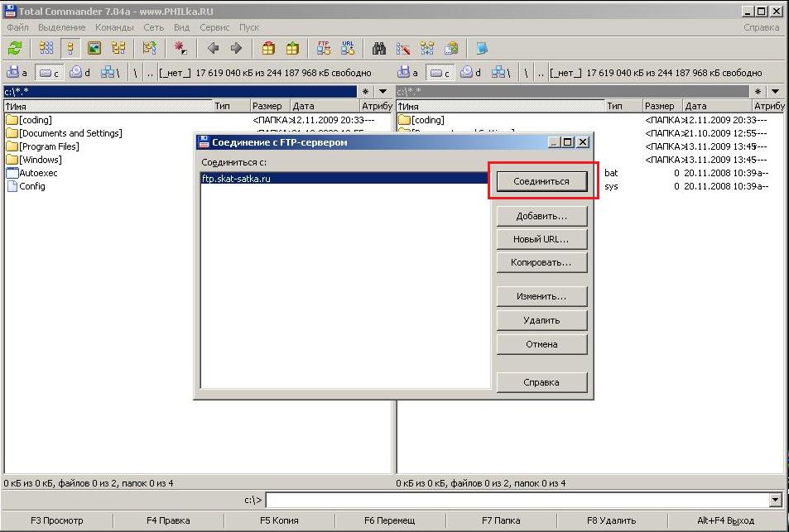Open file search binoculars icon
Image resolution: width=789 pixels, height=532 pixels.
(x=379, y=48)
